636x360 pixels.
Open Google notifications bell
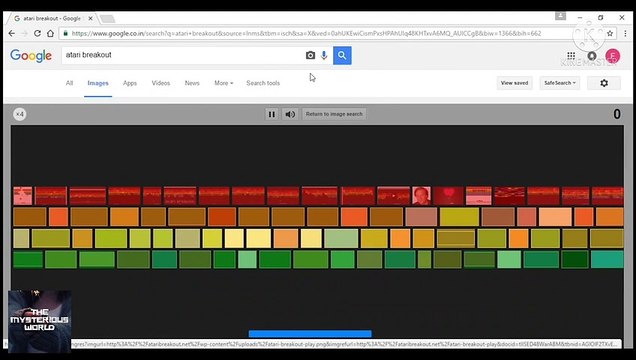coord(592,56)
